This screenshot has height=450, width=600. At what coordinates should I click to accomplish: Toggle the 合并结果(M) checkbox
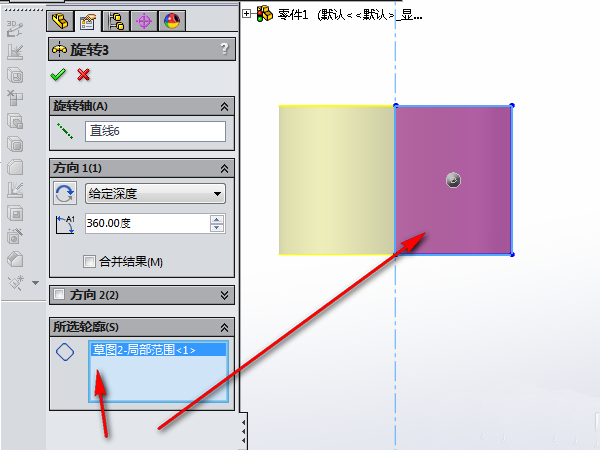point(89,262)
